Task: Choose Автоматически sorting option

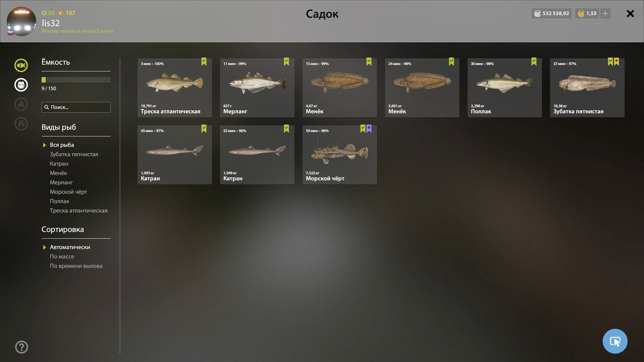Action: 70,247
